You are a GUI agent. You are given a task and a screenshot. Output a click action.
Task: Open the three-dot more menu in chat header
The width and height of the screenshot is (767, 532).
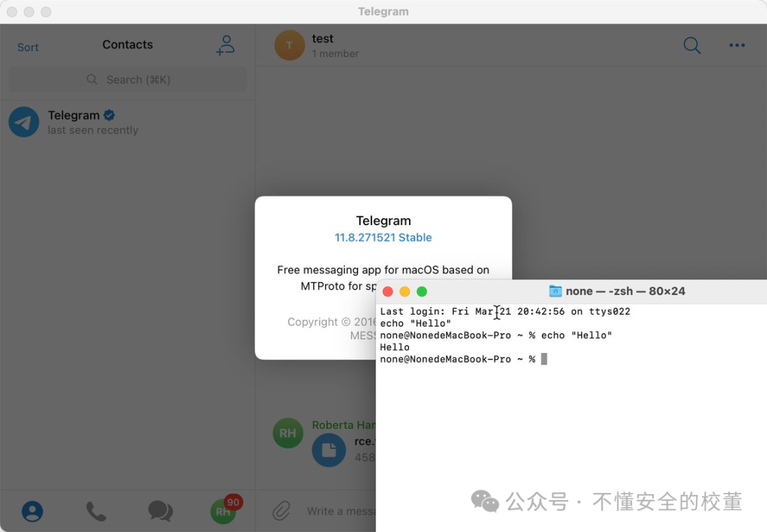point(736,45)
